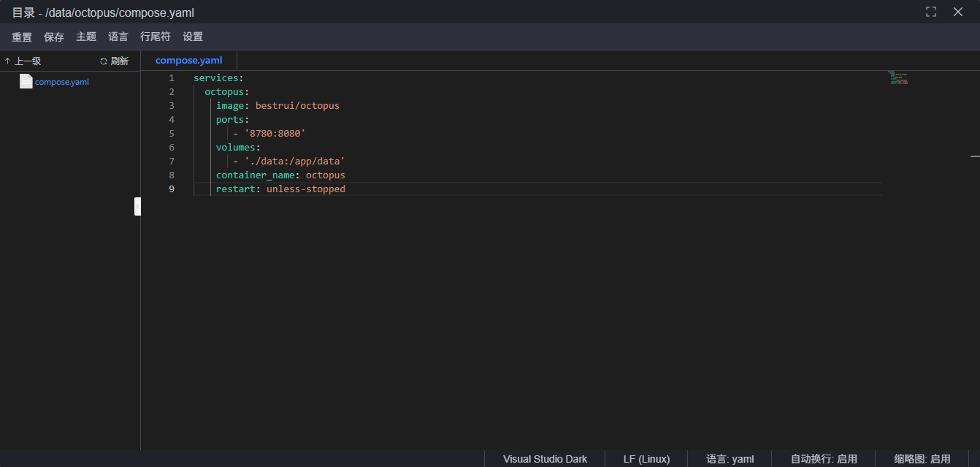Click Visual Studio Dark theme in status bar
The height and width of the screenshot is (467, 980).
tap(545, 459)
